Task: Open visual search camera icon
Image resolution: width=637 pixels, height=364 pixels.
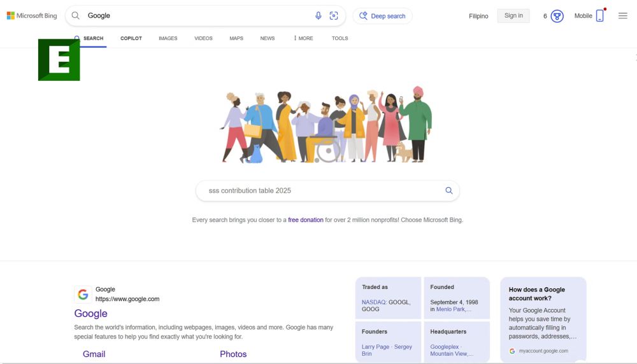Action: 334,16
